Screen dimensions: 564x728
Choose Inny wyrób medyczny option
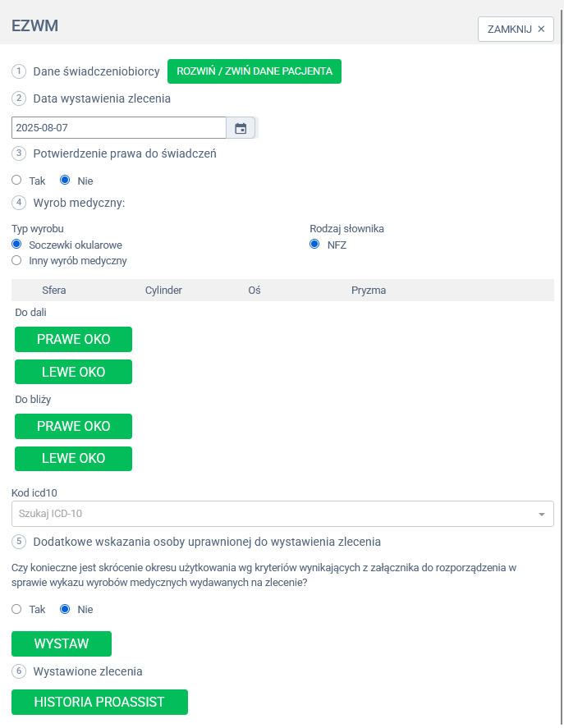[16, 260]
